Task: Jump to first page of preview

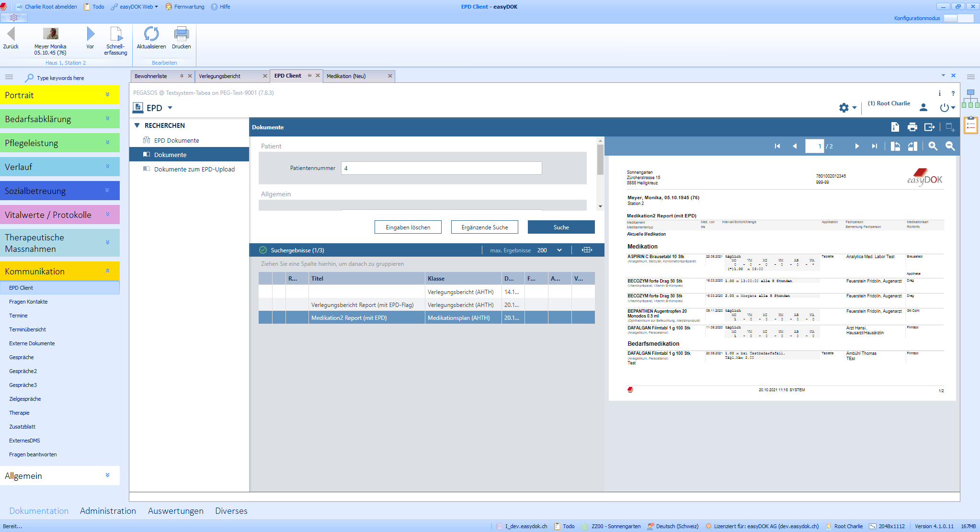Action: click(x=777, y=146)
